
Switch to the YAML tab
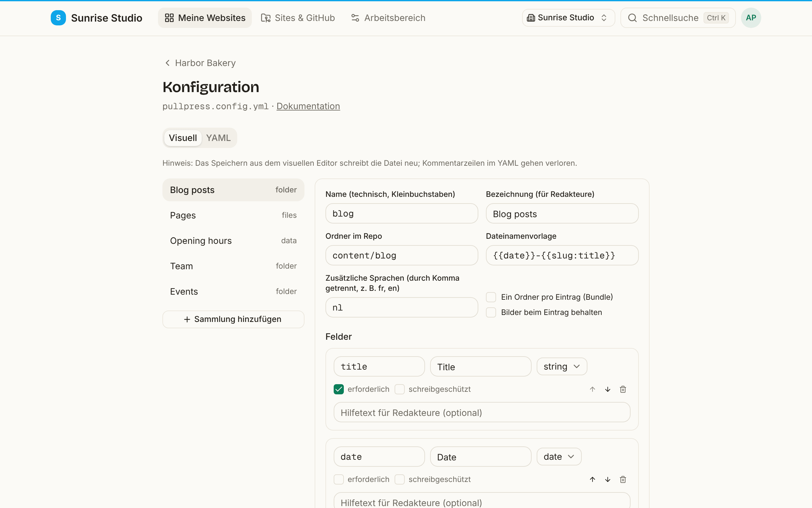pos(219,138)
